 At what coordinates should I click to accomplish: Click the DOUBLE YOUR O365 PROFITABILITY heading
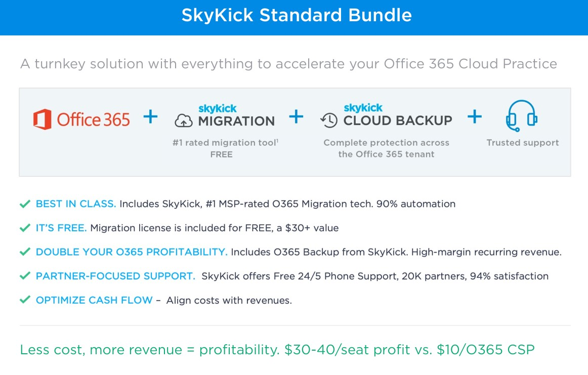coord(132,252)
